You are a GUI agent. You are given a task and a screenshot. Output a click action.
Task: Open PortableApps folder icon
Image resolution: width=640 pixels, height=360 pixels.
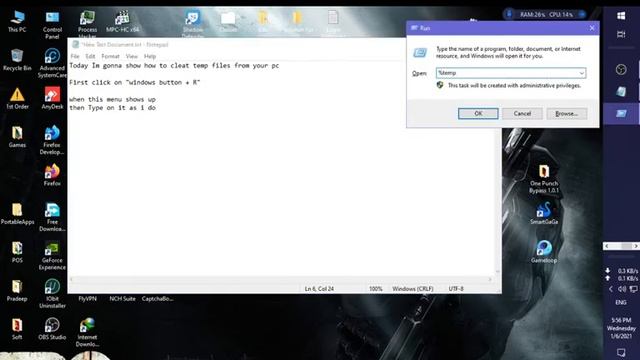click(17, 213)
